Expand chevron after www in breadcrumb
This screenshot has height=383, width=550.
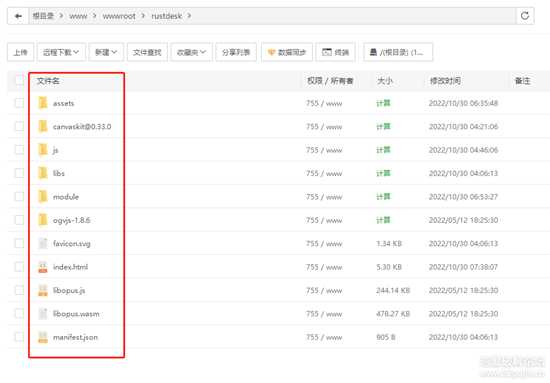pyautogui.click(x=95, y=16)
